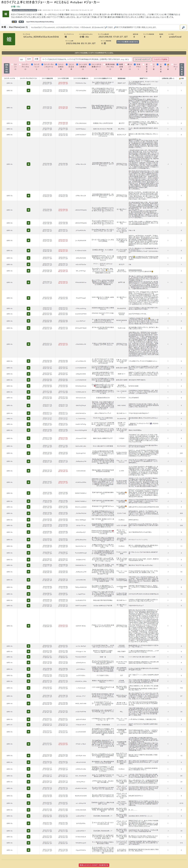Open video link PSDOkIHs1Zw
188x868 pixels.
(x=81, y=83)
